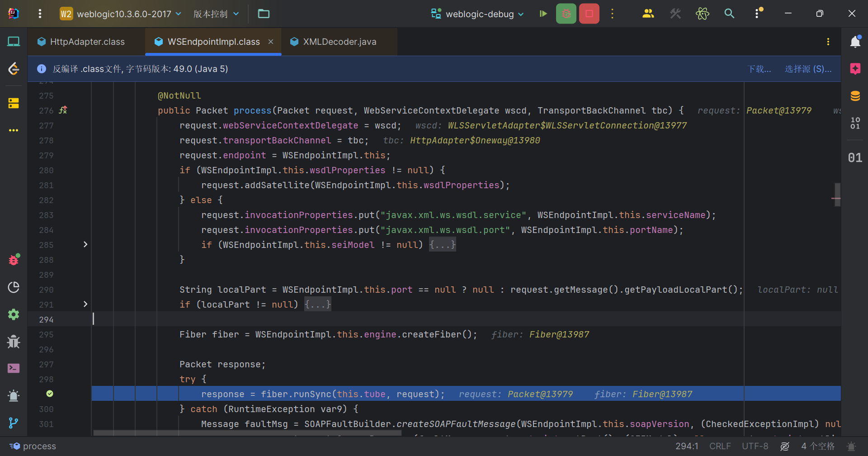Open the 版本控制 version control dropdown
The height and width of the screenshot is (456, 868).
pyautogui.click(x=216, y=14)
